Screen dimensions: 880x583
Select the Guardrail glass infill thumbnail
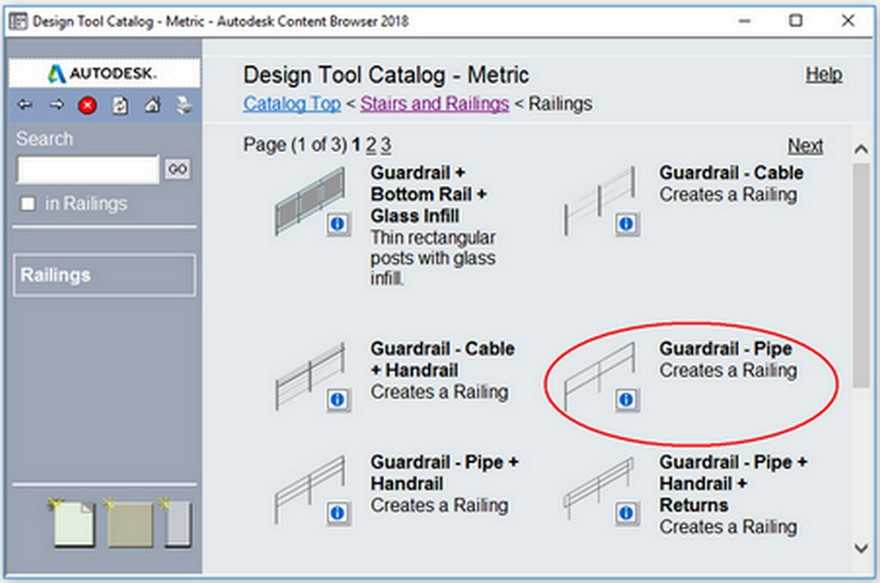310,200
